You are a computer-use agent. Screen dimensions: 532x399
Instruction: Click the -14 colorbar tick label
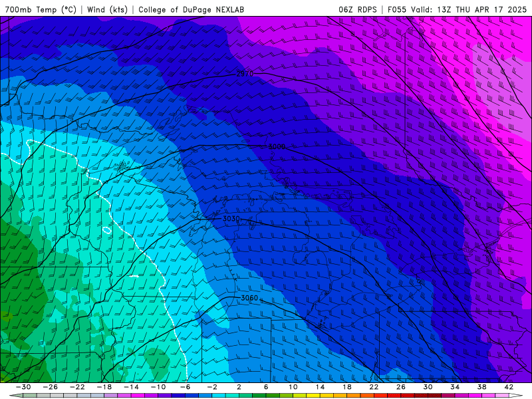pyautogui.click(x=131, y=387)
